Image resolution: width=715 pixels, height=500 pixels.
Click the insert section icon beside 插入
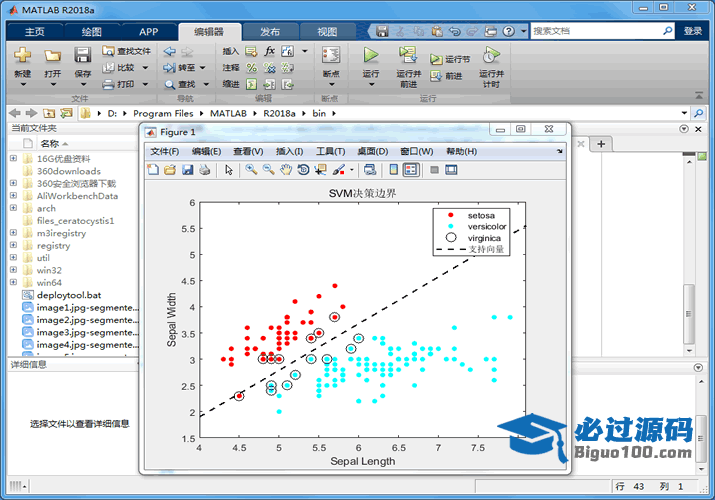(x=251, y=51)
